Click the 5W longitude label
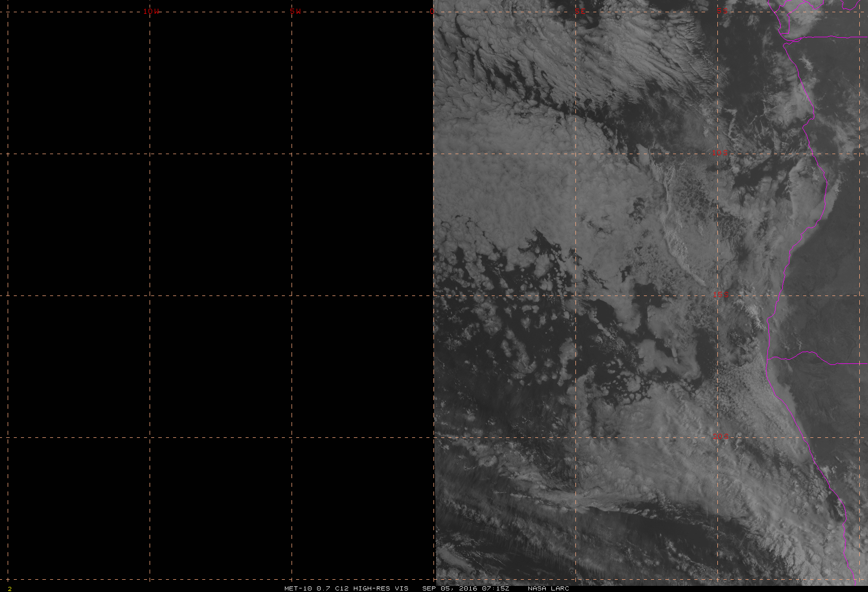Screen dimensions: 868x592 click(295, 11)
